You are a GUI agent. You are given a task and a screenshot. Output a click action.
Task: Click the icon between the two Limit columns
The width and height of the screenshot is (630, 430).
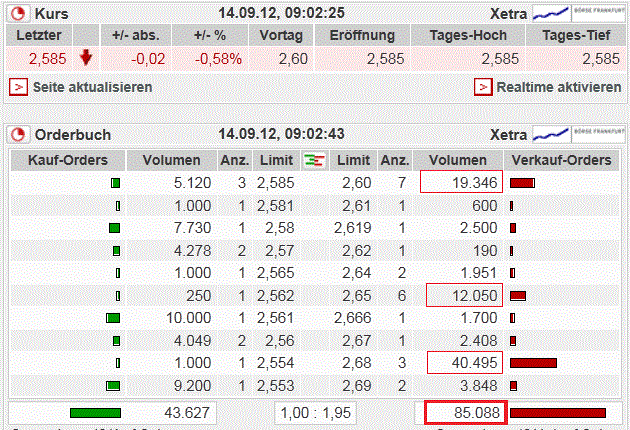(314, 160)
